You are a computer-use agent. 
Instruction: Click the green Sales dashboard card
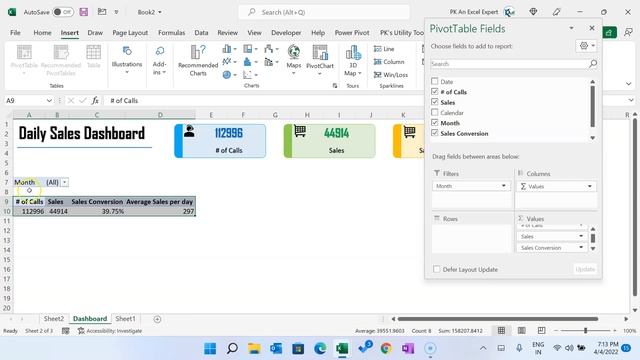tap(329, 141)
